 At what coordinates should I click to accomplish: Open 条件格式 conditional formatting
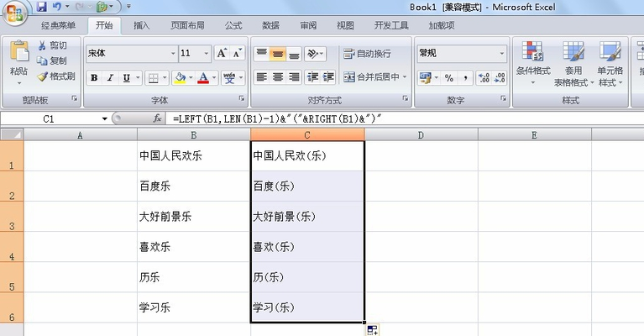click(x=533, y=64)
